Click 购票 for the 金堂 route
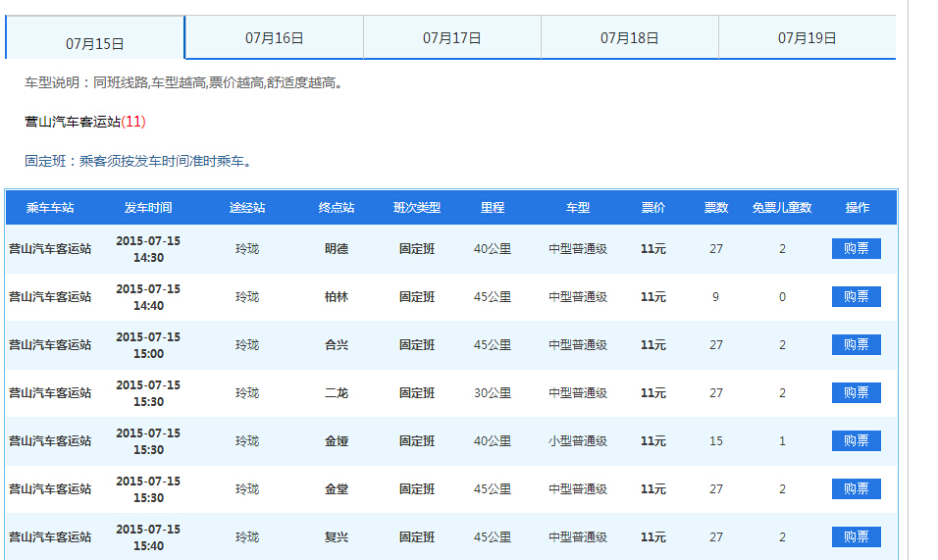This screenshot has width=938, height=560. [856, 489]
